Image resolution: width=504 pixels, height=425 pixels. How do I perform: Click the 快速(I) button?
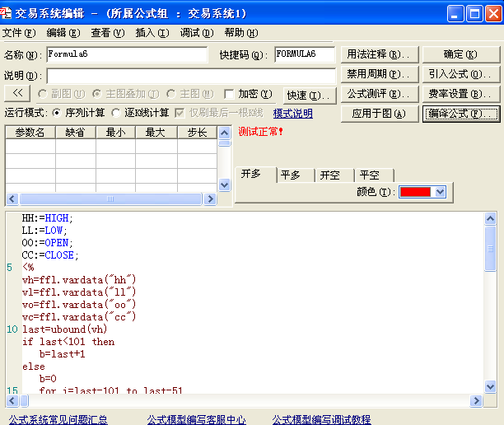[310, 96]
